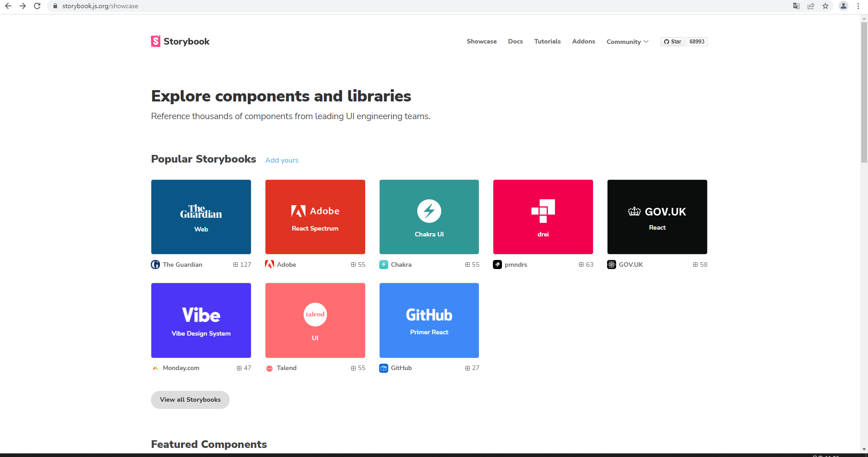Open the Chakra UI storybook card
This screenshot has width=868, height=457.
(429, 217)
